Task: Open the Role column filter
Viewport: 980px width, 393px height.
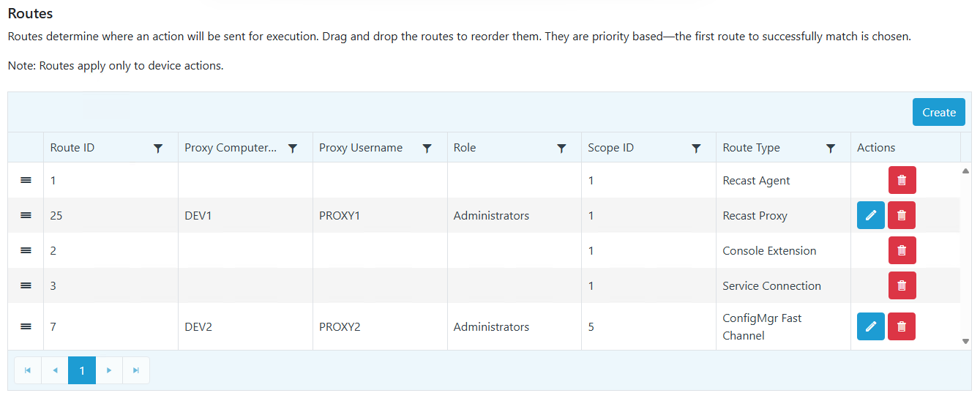Action: point(561,148)
